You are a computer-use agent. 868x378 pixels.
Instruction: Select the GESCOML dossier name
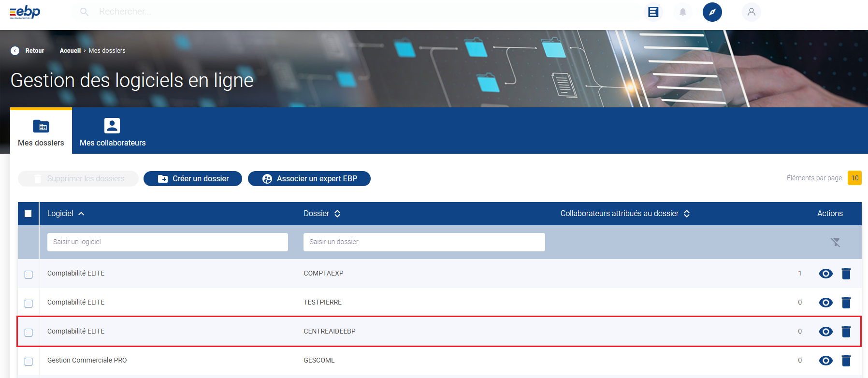coord(319,361)
